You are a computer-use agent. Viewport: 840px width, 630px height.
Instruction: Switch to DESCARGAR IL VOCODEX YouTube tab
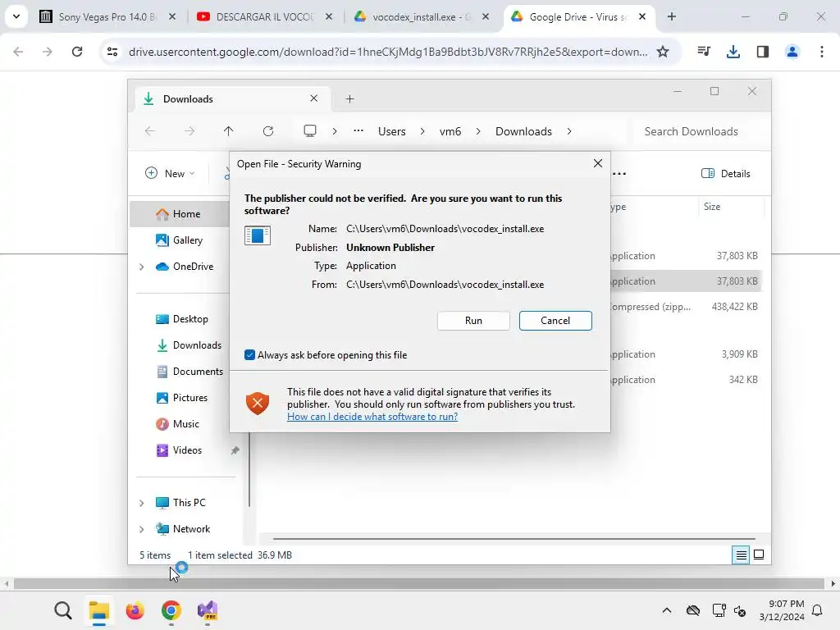(265, 16)
